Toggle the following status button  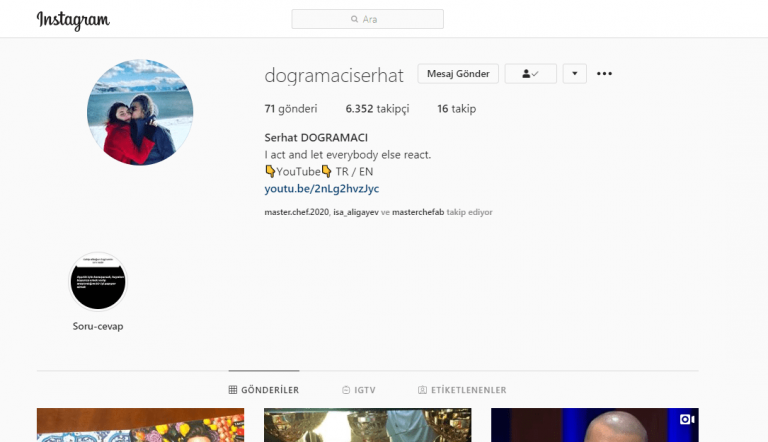click(x=530, y=74)
